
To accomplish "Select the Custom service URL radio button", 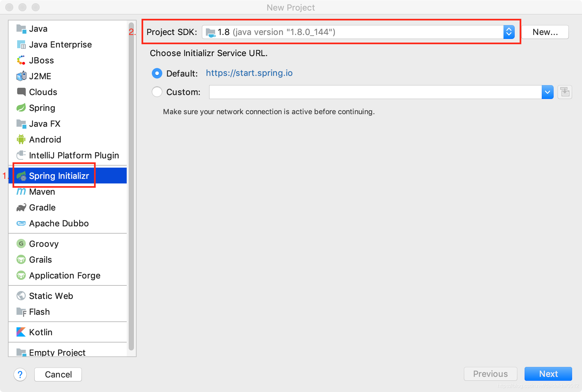I will 157,92.
